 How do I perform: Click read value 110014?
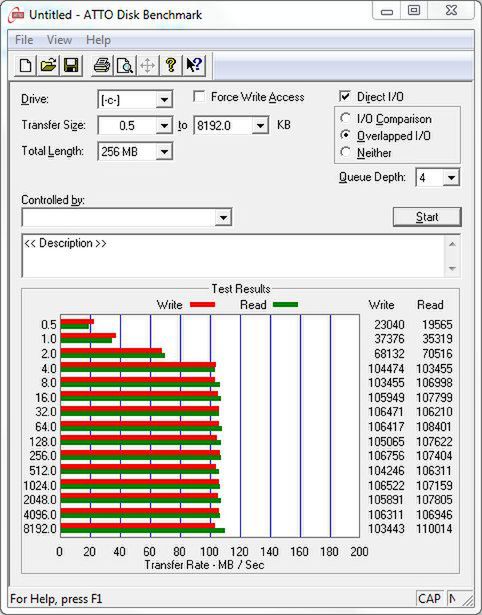(x=434, y=529)
